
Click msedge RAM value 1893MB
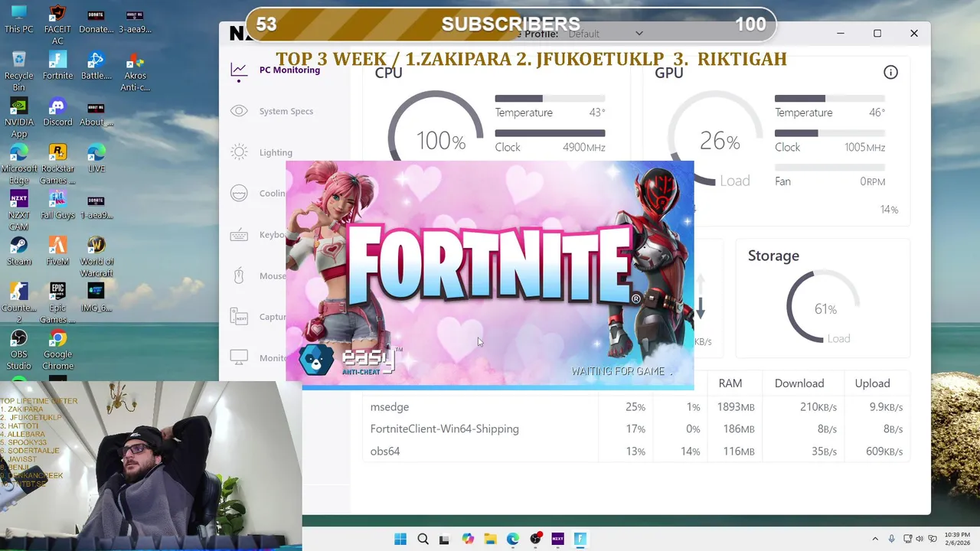(x=734, y=407)
